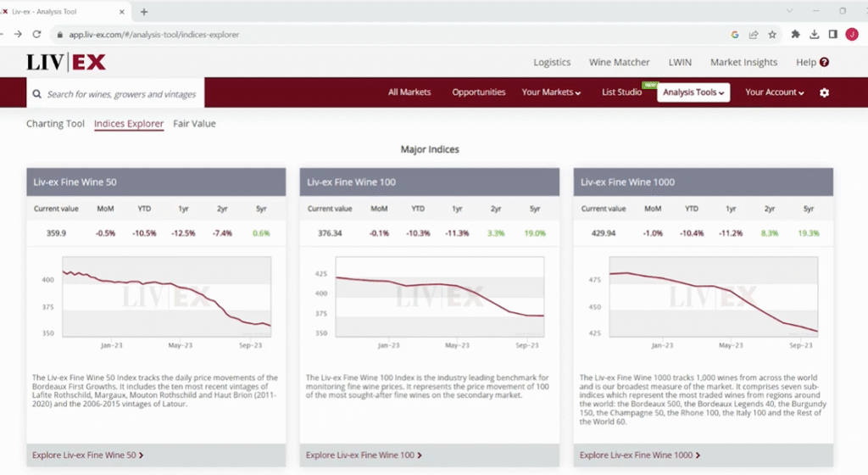Viewport: 868px width, 475px height.
Task: Click the settings gear icon in navbar
Action: click(x=824, y=92)
